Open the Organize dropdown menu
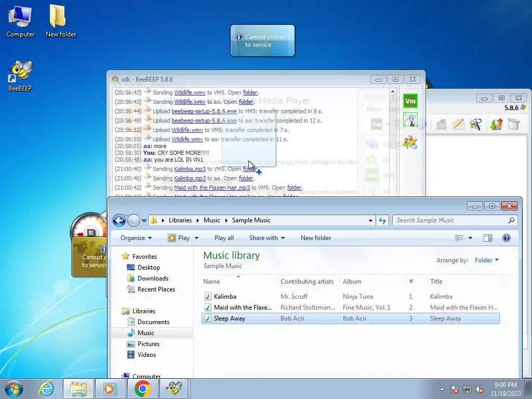The width and height of the screenshot is (532, 399). [x=136, y=238]
